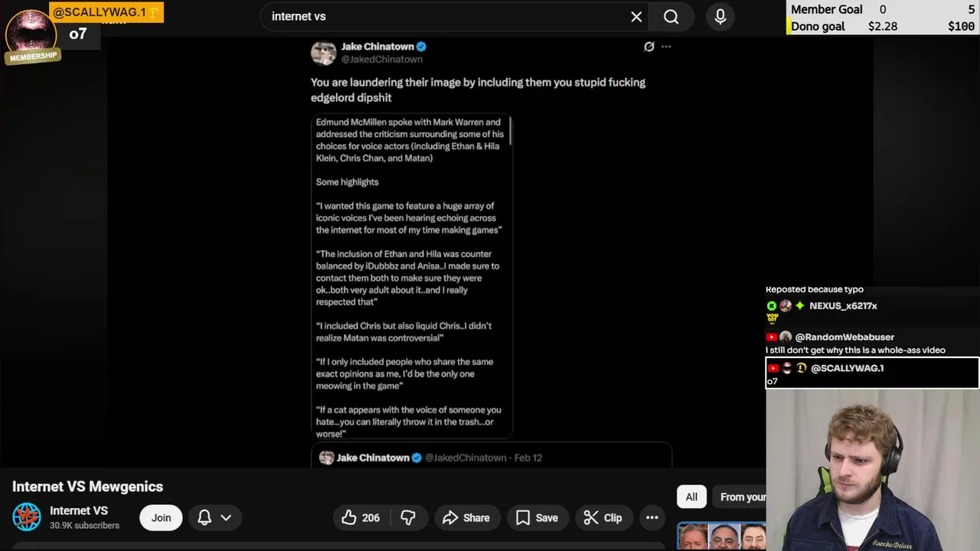Open Jake Chinatown's profile avatar in tweet
This screenshot has width=980, height=551.
pos(323,53)
